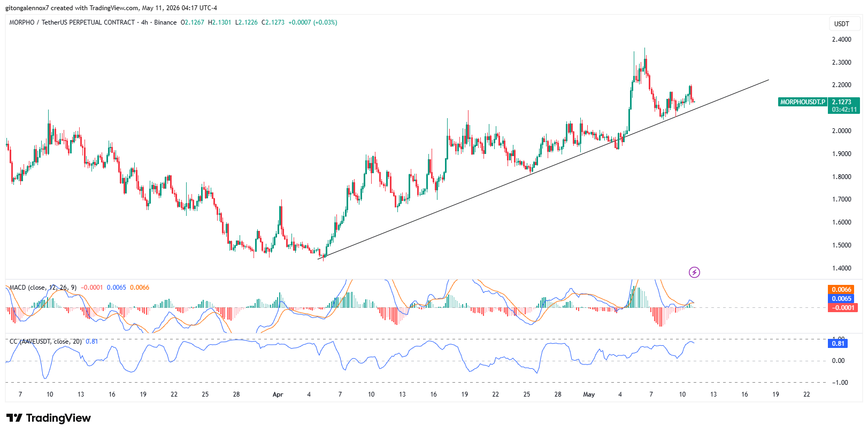Click the close value C2.1273 in the header
Viewport: 868px width, 434px height.
(273, 22)
